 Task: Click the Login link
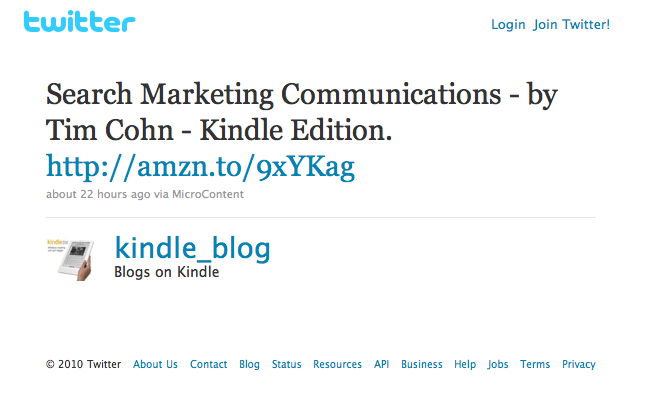pyautogui.click(x=508, y=25)
